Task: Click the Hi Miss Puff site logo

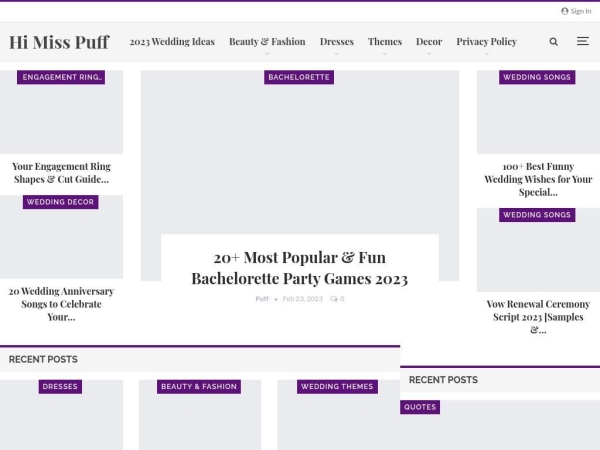Action: pyautogui.click(x=59, y=42)
